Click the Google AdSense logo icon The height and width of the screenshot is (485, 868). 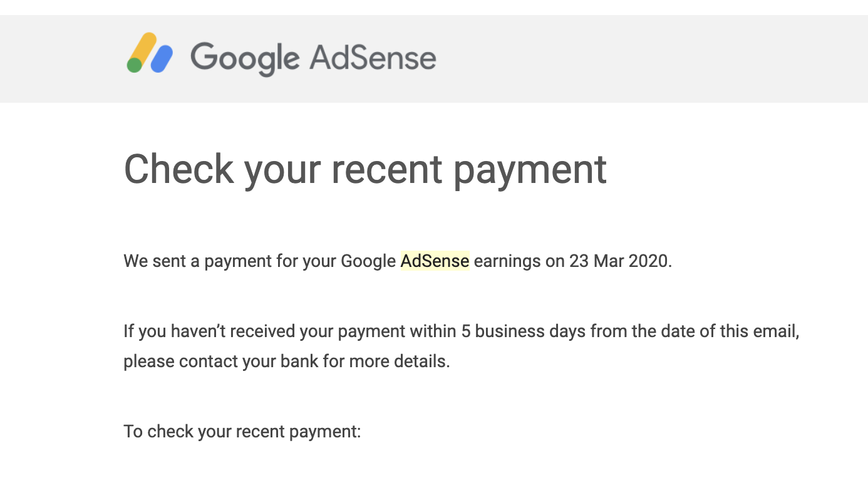point(150,53)
